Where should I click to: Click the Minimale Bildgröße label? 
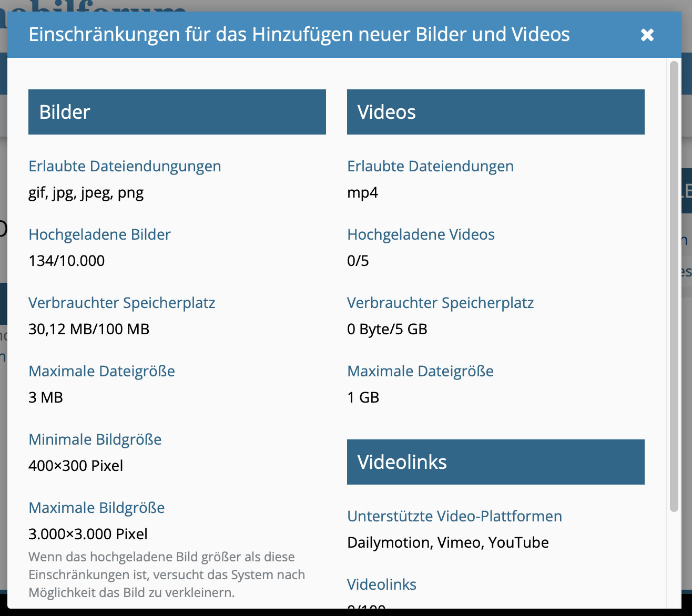point(95,439)
